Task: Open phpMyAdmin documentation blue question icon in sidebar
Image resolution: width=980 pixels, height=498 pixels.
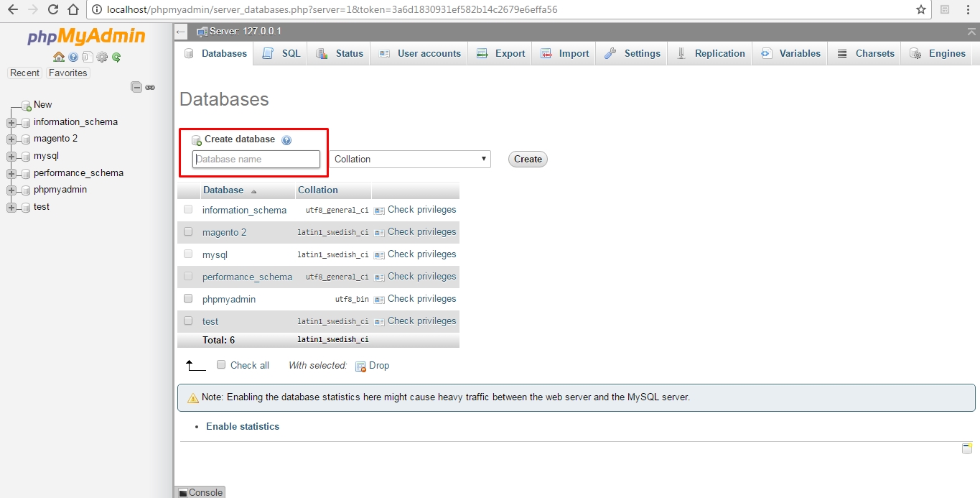Action: 73,57
